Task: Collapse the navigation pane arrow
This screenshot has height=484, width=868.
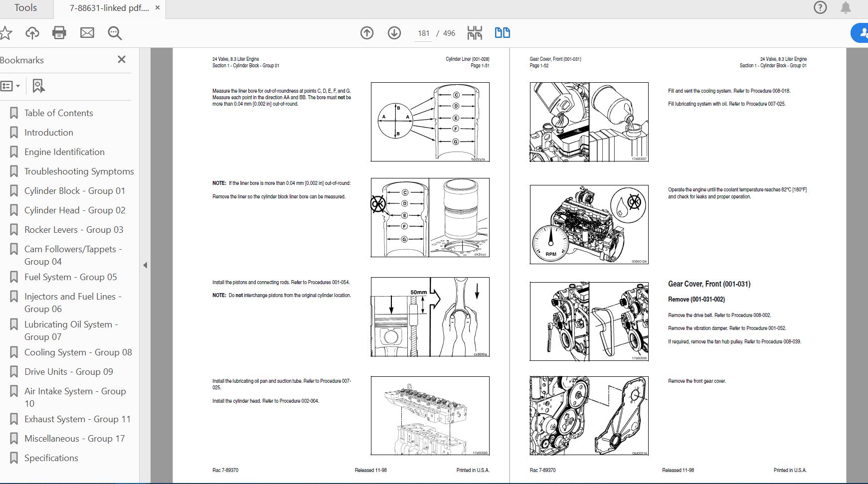Action: pyautogui.click(x=145, y=265)
